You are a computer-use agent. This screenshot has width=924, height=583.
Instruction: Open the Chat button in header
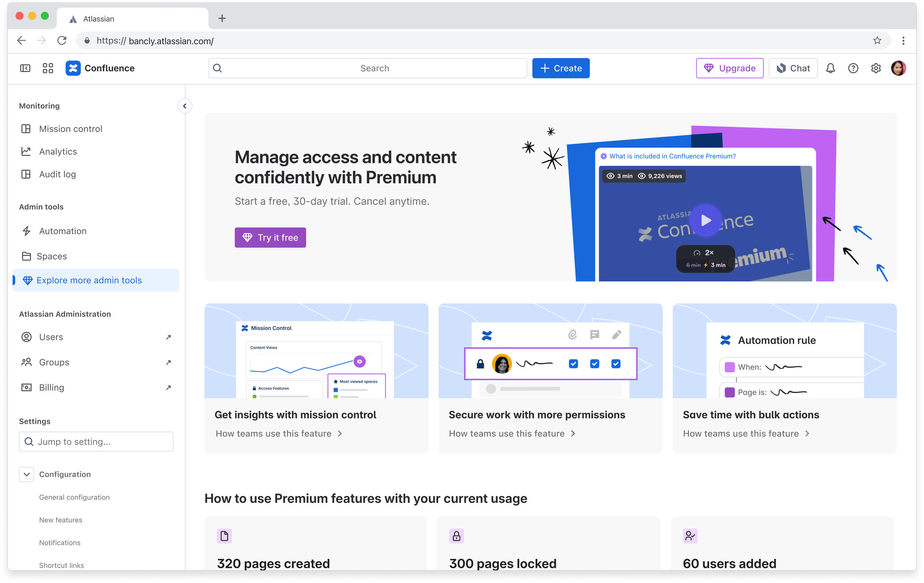[793, 68]
